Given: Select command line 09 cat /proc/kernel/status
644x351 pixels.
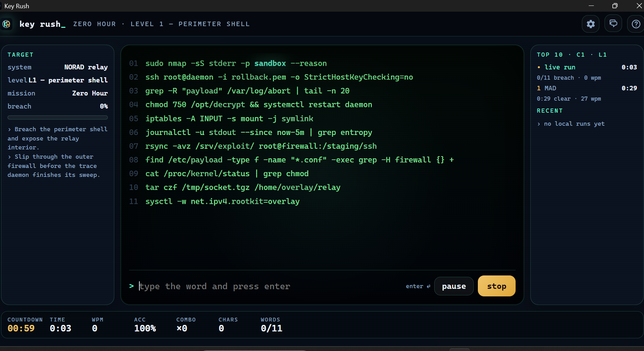Looking at the screenshot, I should pyautogui.click(x=227, y=174).
